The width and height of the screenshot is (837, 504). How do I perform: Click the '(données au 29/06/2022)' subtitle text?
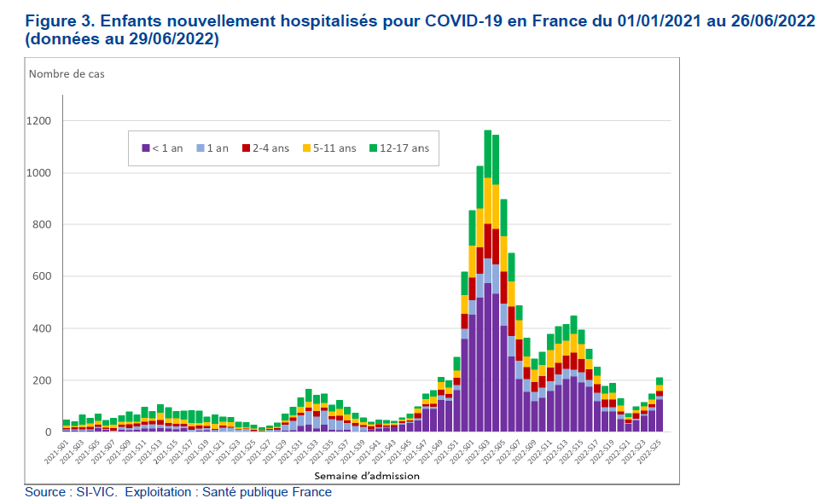point(123,41)
